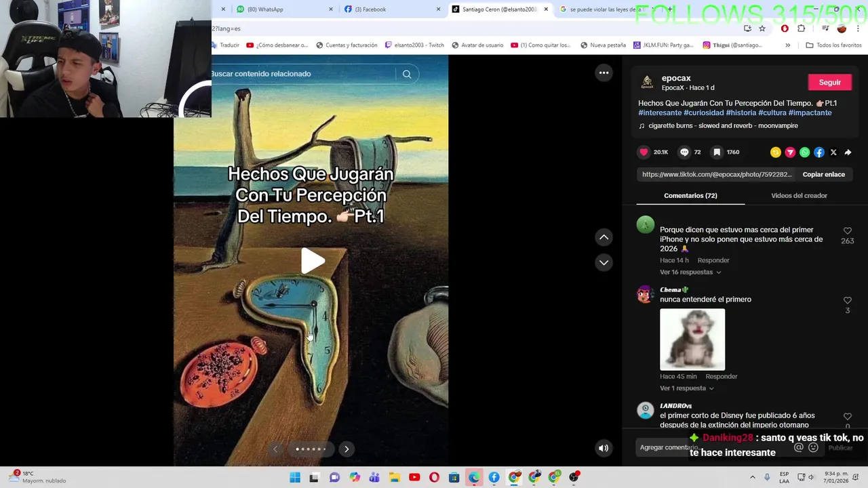Screen dimensions: 868x488
Task: Open the epocax username link
Action: click(x=676, y=78)
